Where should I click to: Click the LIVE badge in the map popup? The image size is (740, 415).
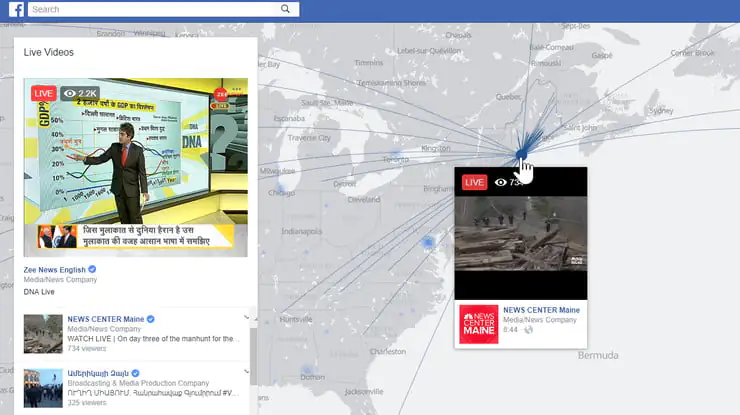pyautogui.click(x=474, y=182)
